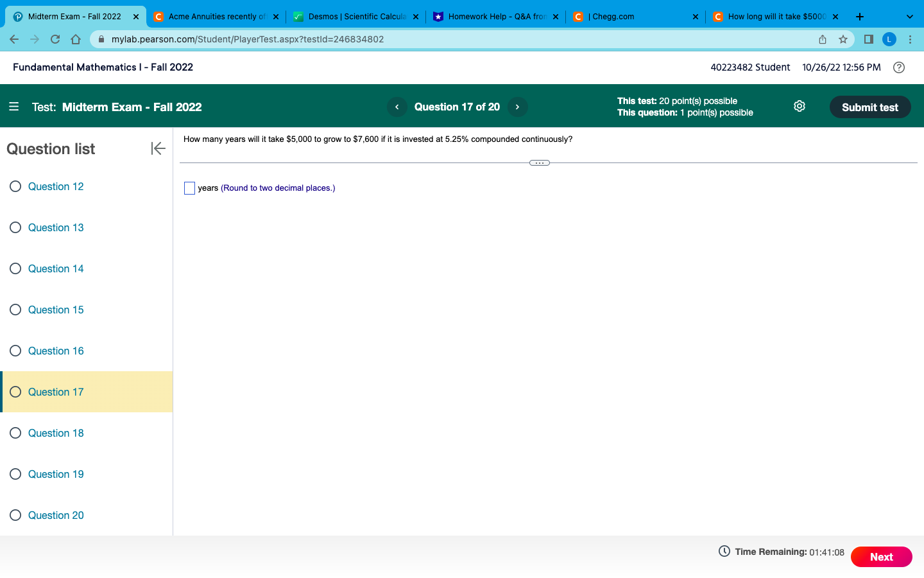Go to the next question with the chevron
Image resolution: width=924 pixels, height=578 pixels.
point(517,107)
